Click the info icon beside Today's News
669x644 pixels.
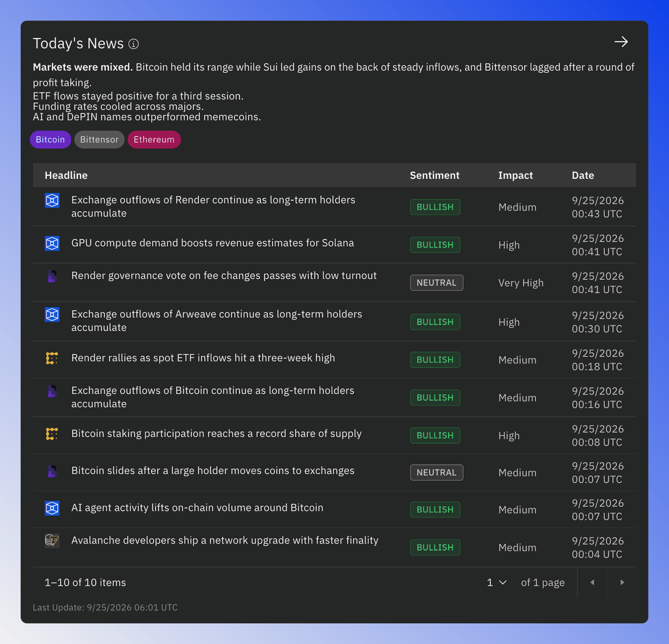[x=133, y=44]
